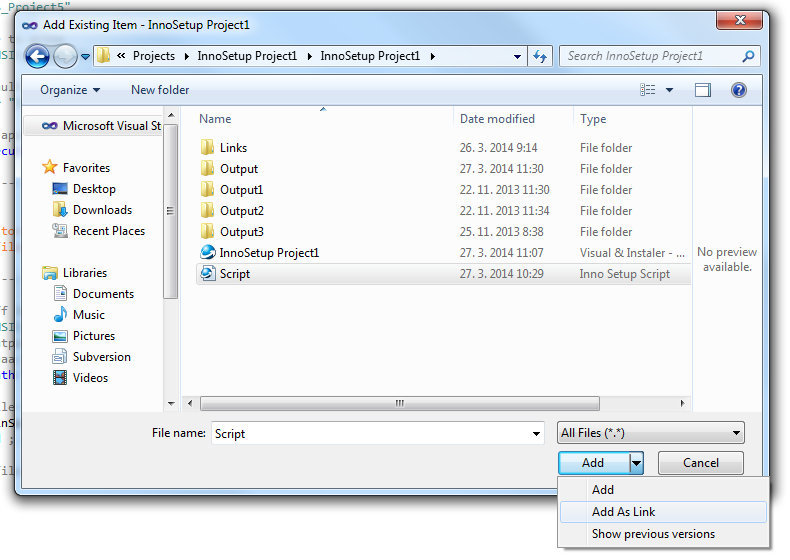Screen dimensions: 790x560
Task: Toggle the preview pane icon
Action: point(702,90)
